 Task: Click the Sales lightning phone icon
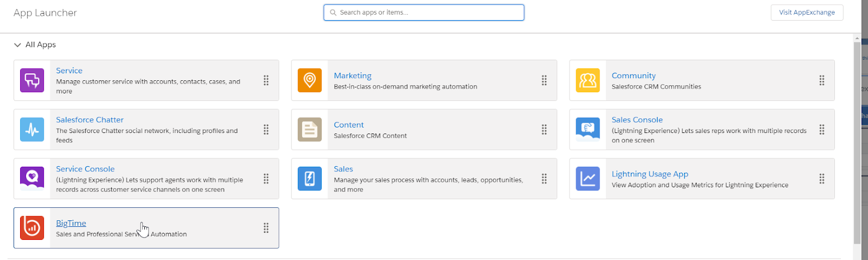[310, 179]
